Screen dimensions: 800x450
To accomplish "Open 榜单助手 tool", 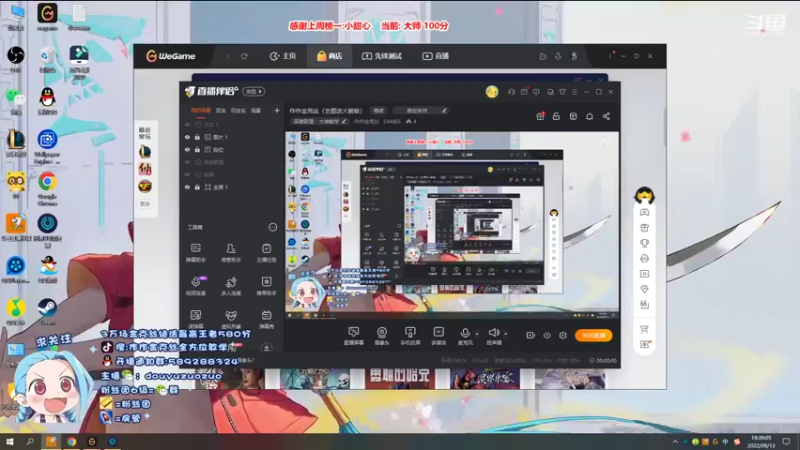I will coord(266,286).
